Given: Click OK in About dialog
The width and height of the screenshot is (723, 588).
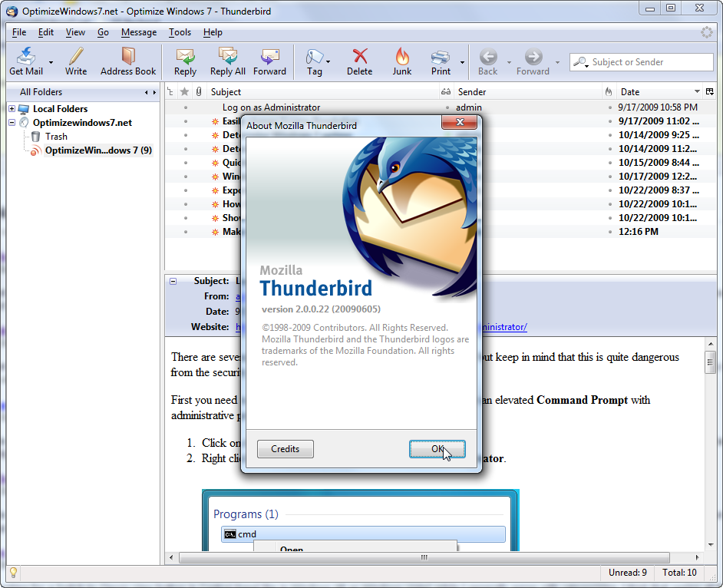Looking at the screenshot, I should click(437, 449).
